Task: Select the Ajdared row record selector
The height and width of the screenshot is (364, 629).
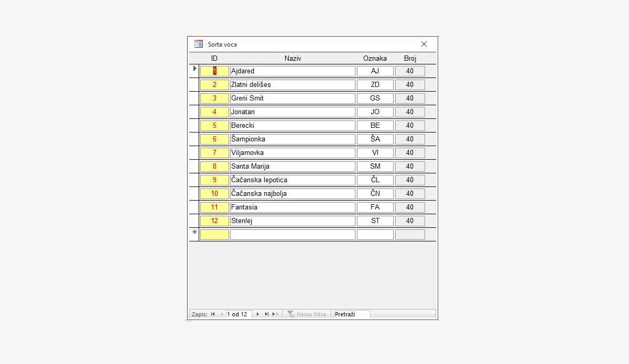Action: click(194, 71)
